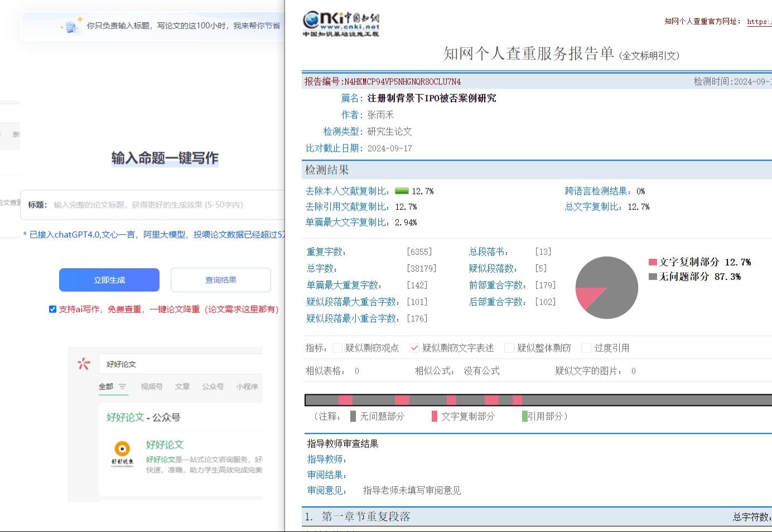Click the 检测结果 section header

click(327, 170)
